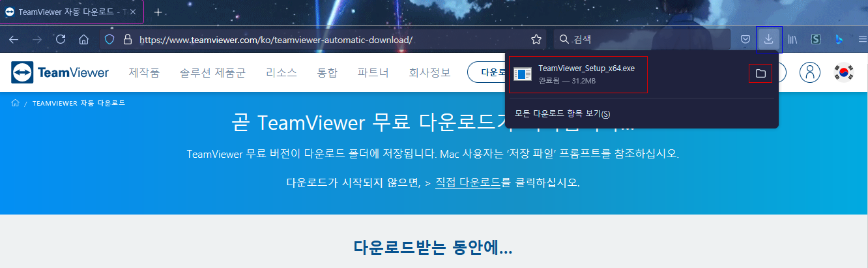Open tracking protection shield icon

click(110, 39)
